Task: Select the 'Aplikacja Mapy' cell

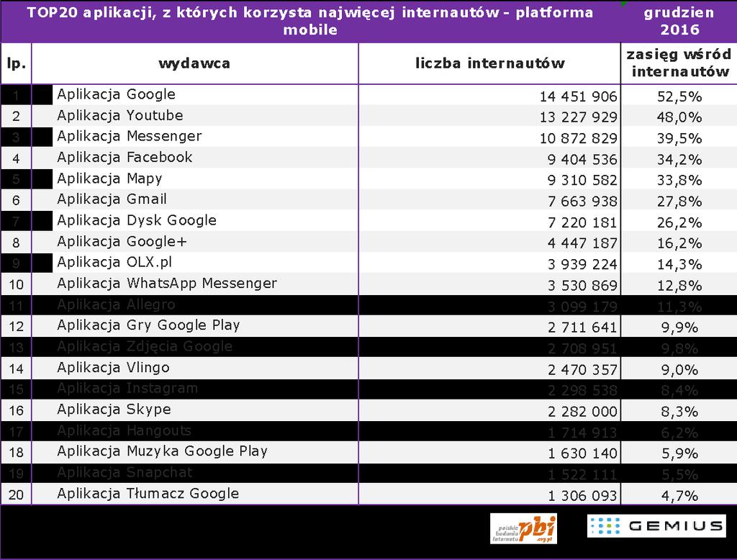Action: coord(109,179)
